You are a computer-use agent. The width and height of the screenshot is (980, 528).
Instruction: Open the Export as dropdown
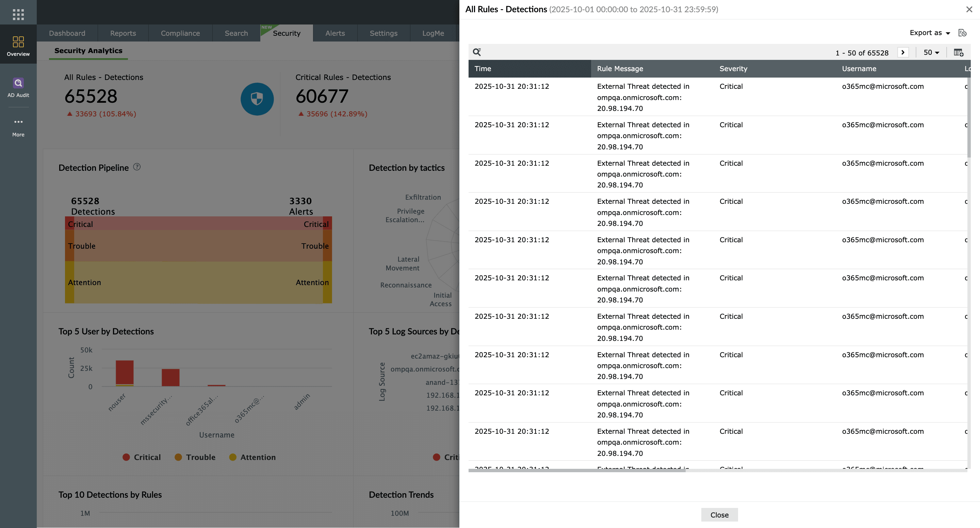pos(929,33)
